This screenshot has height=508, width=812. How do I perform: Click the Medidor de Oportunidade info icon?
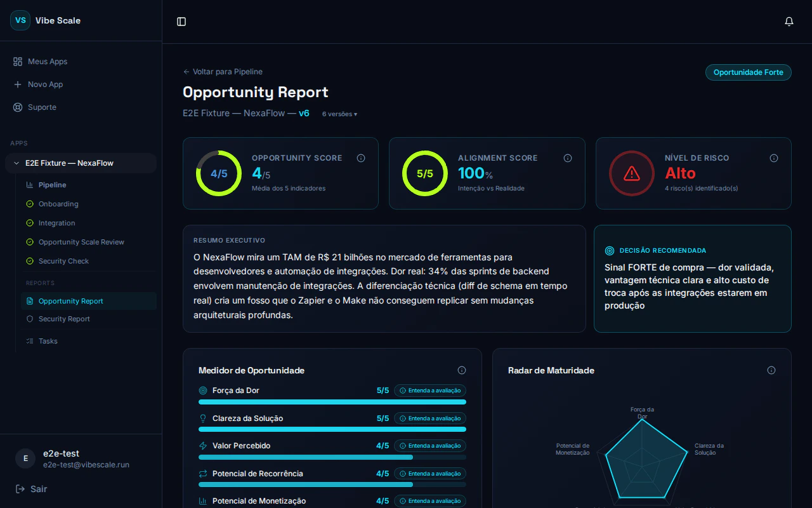tap(462, 370)
